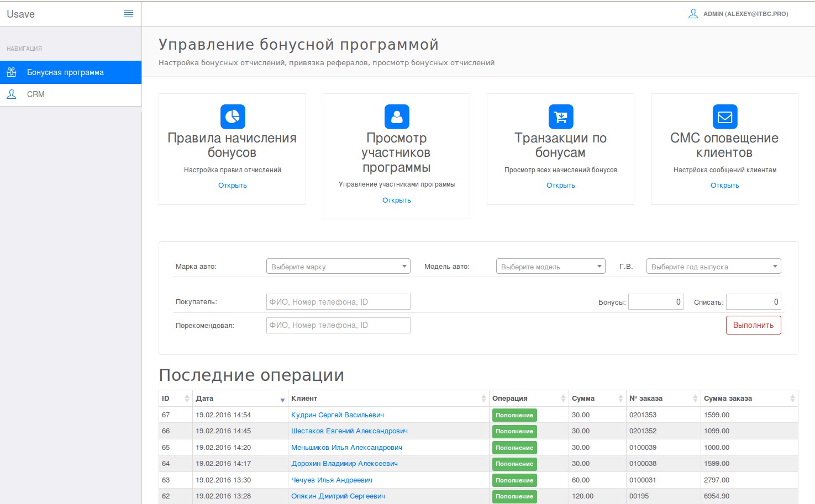Click the envelope icon for СМС оповещение клиентов
Screen dimensions: 815x504
tap(725, 116)
